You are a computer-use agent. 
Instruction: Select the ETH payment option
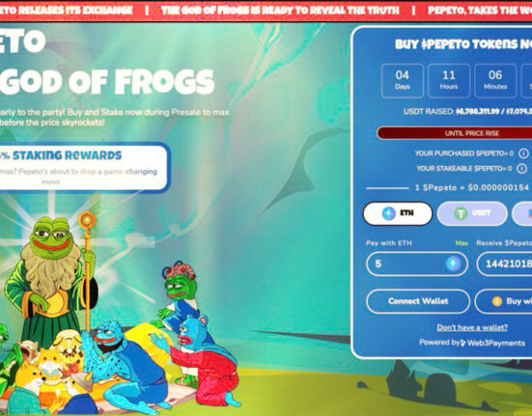point(398,213)
